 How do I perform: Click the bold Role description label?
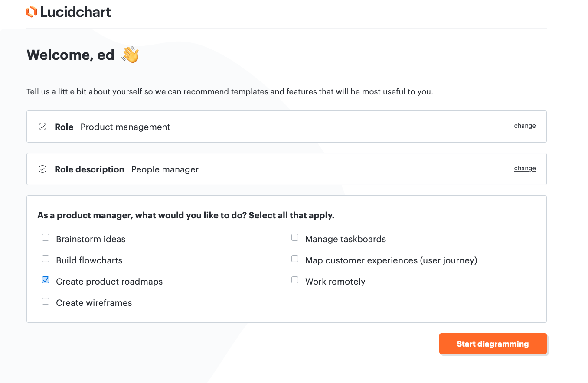click(89, 169)
